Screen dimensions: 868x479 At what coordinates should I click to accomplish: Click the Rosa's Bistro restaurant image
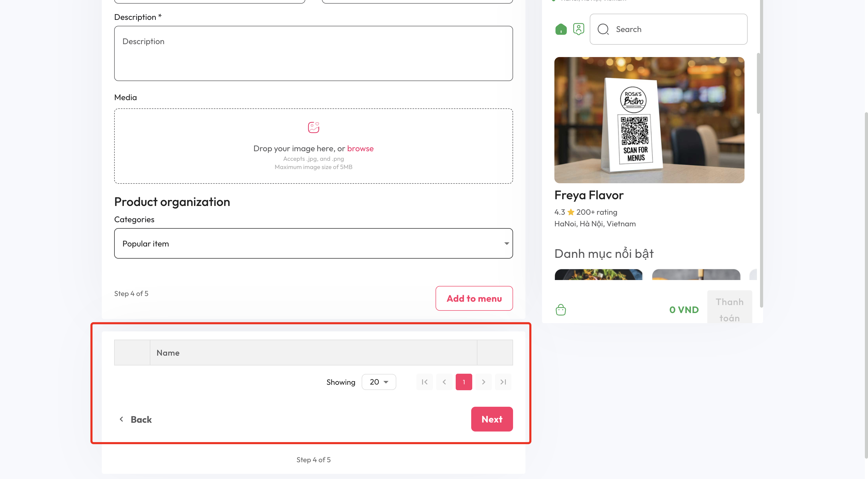click(649, 120)
